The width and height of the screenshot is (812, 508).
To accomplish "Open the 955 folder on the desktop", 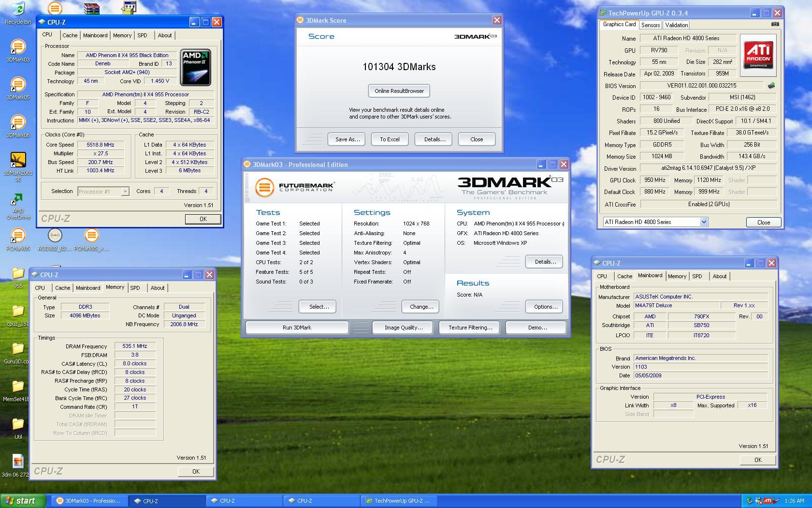I will 18,277.
